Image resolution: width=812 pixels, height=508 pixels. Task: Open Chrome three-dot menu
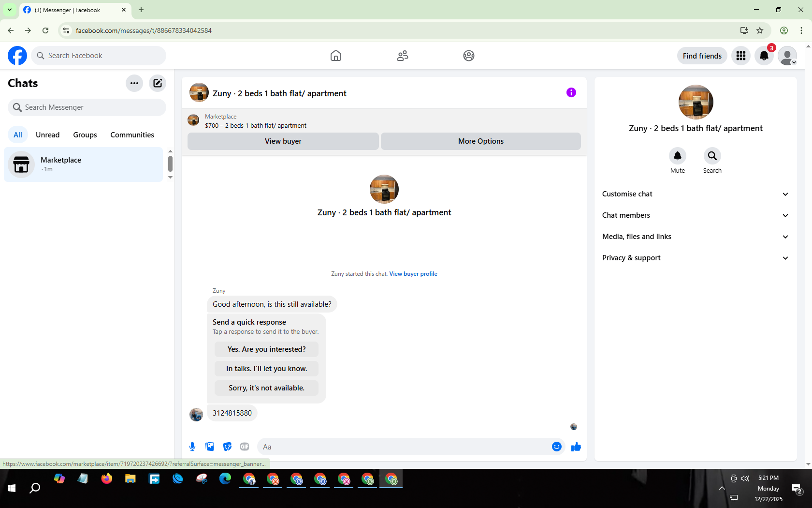(x=801, y=30)
